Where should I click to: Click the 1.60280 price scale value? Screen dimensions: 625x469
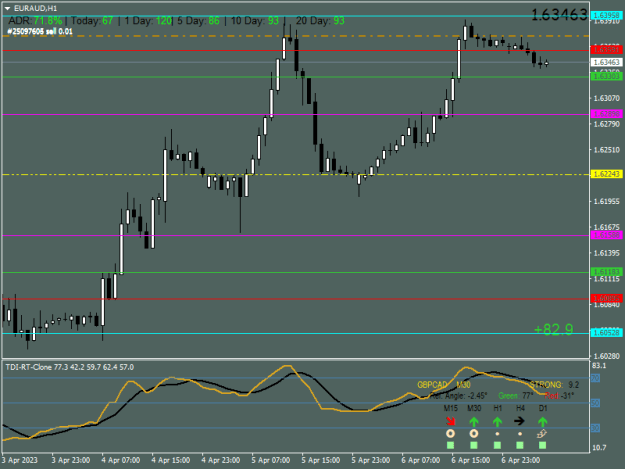click(607, 356)
